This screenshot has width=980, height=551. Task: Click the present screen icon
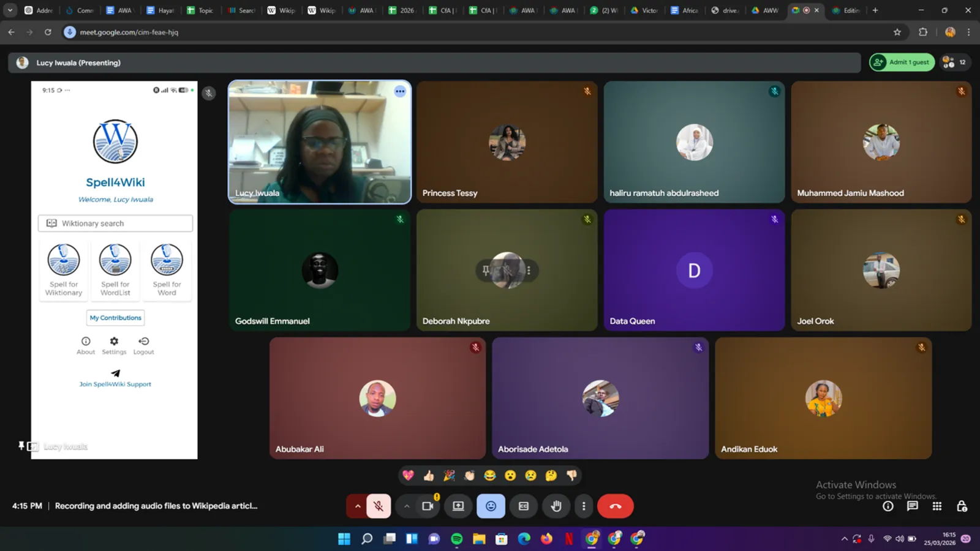click(458, 506)
